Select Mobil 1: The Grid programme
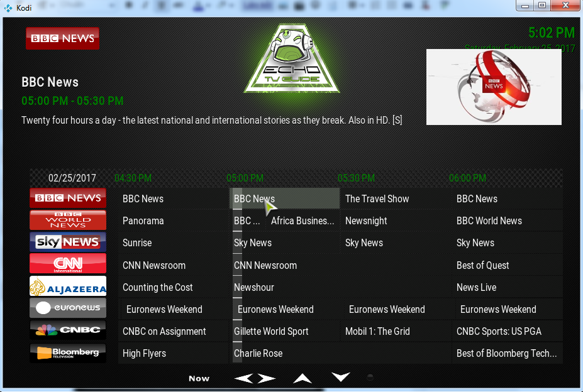 (x=396, y=331)
